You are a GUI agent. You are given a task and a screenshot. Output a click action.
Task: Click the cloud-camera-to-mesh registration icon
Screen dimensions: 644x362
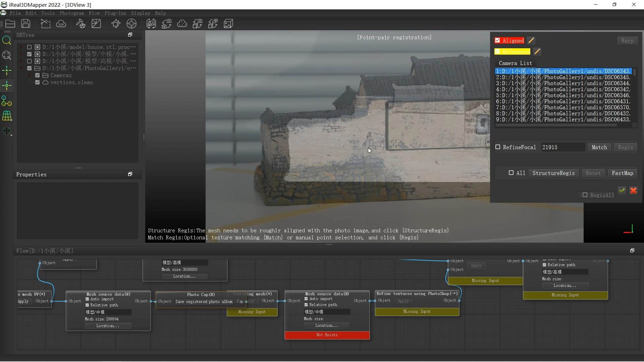coord(213,23)
